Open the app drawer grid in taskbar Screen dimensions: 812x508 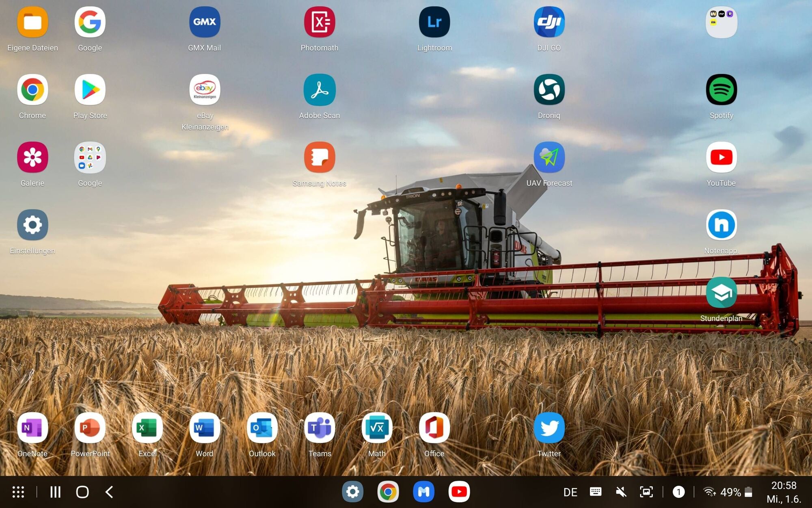(x=18, y=492)
